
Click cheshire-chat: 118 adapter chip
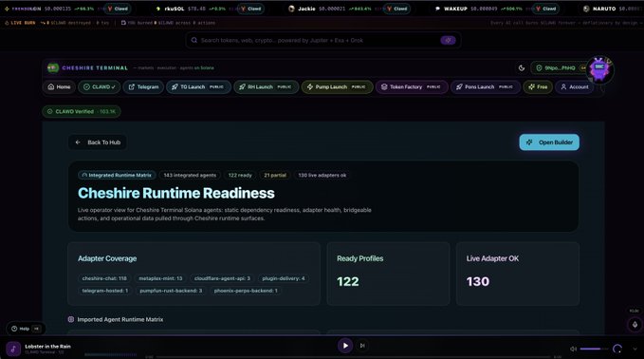coord(104,278)
